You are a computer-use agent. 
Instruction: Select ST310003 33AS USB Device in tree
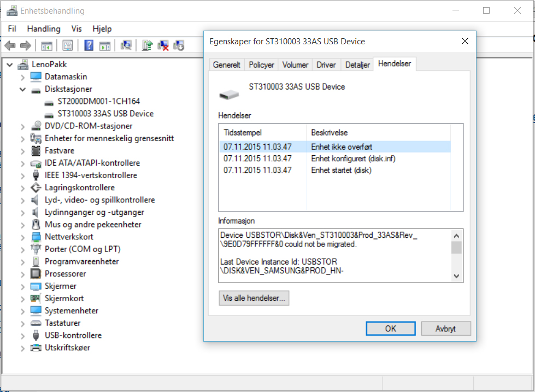point(105,114)
